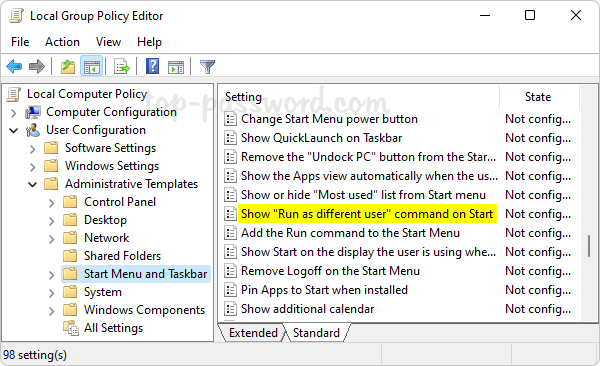Click the vertical scrollbar thumb in settings list

coord(589,246)
